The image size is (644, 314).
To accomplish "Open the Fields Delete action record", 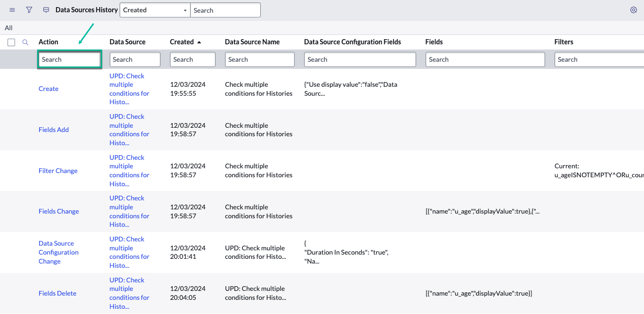I will coord(57,293).
